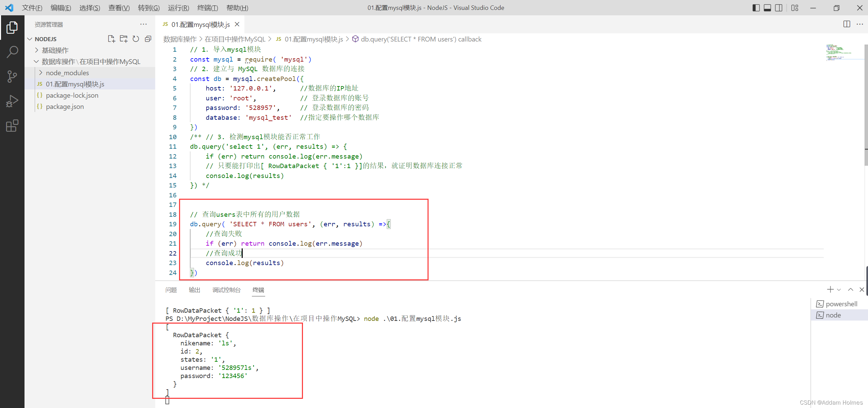This screenshot has height=408, width=868.
Task: Open the 文件(F) menu
Action: (x=32, y=8)
